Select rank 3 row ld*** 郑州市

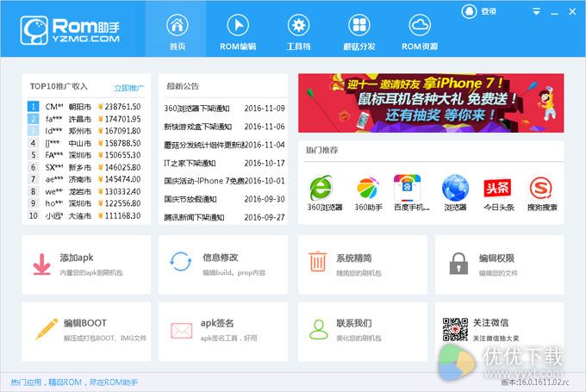84,131
